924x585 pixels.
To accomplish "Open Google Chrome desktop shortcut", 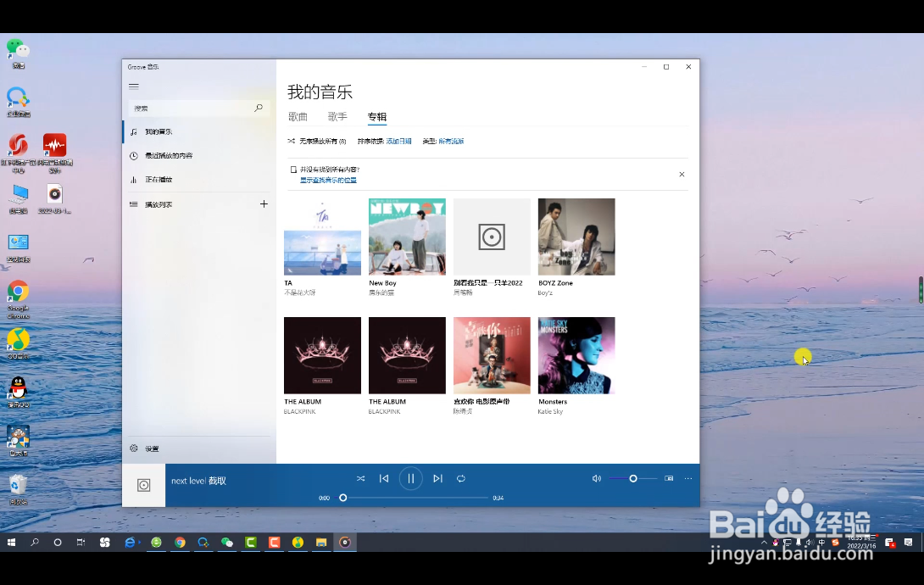I will 19,299.
